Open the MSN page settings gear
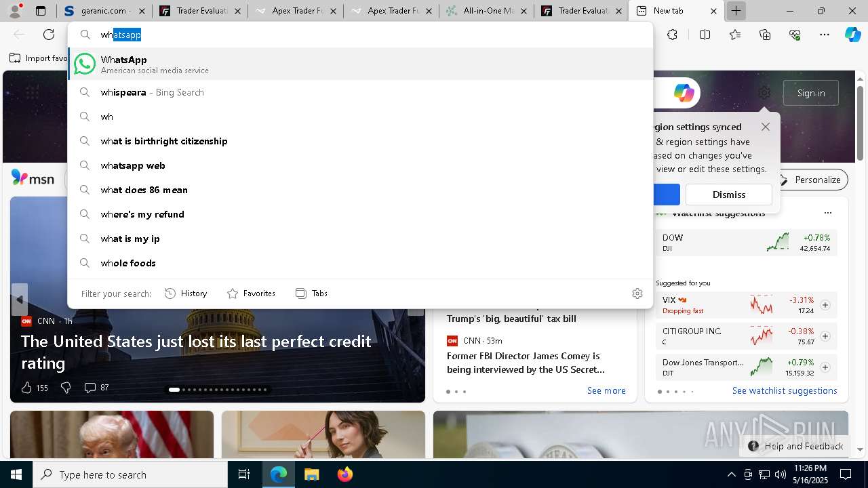The width and height of the screenshot is (868, 488). 764,93
